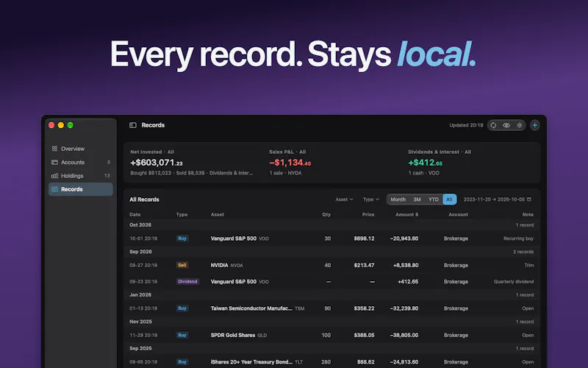Click the amount +412.65
The width and height of the screenshot is (588, 368).
tap(408, 282)
